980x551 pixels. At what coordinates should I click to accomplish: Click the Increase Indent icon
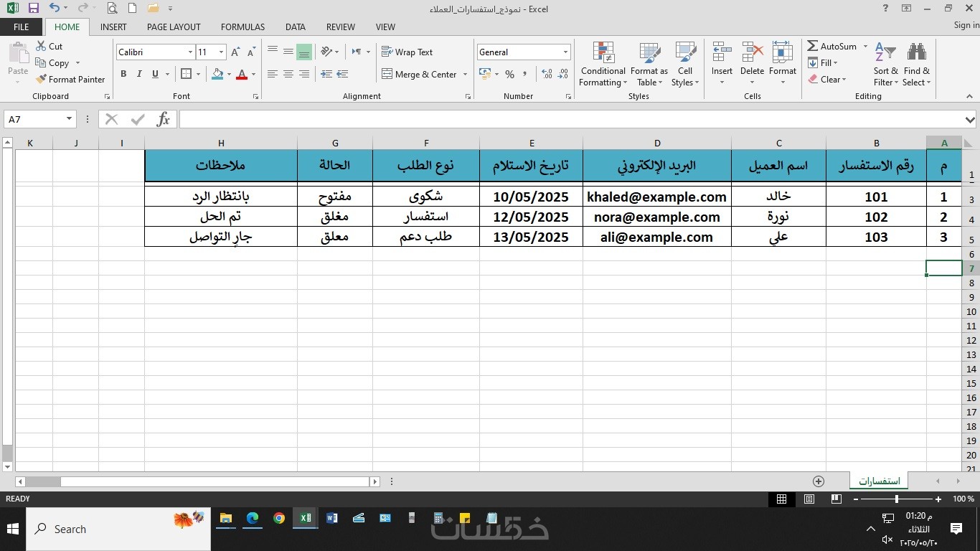[x=342, y=74]
